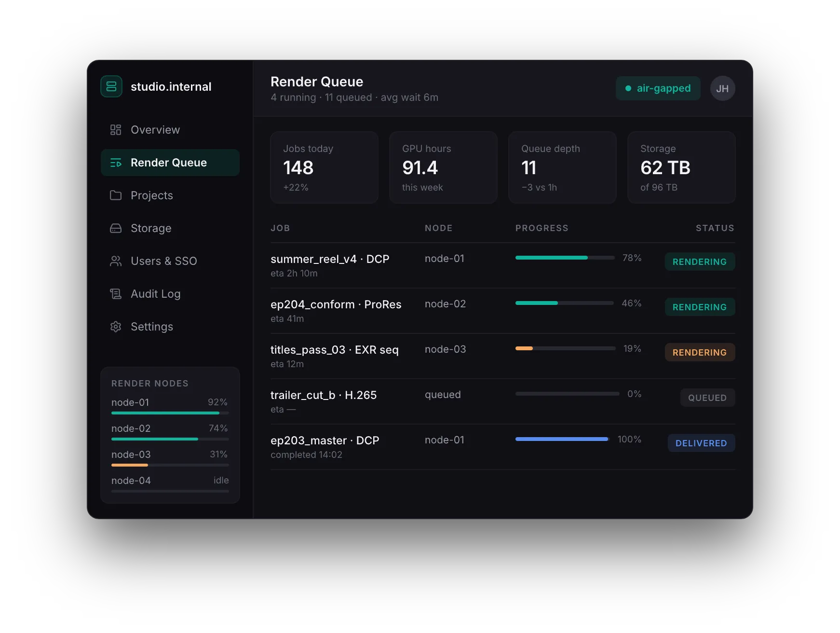Screen dimensions: 840x633
Task: Click completed 14:02 under ep203_master
Action: coord(306,455)
